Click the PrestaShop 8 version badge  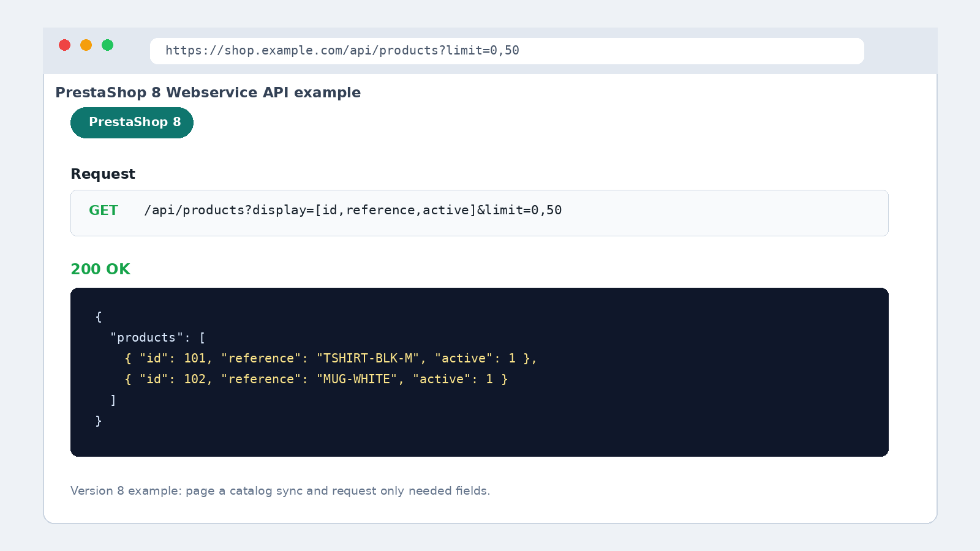(x=132, y=122)
